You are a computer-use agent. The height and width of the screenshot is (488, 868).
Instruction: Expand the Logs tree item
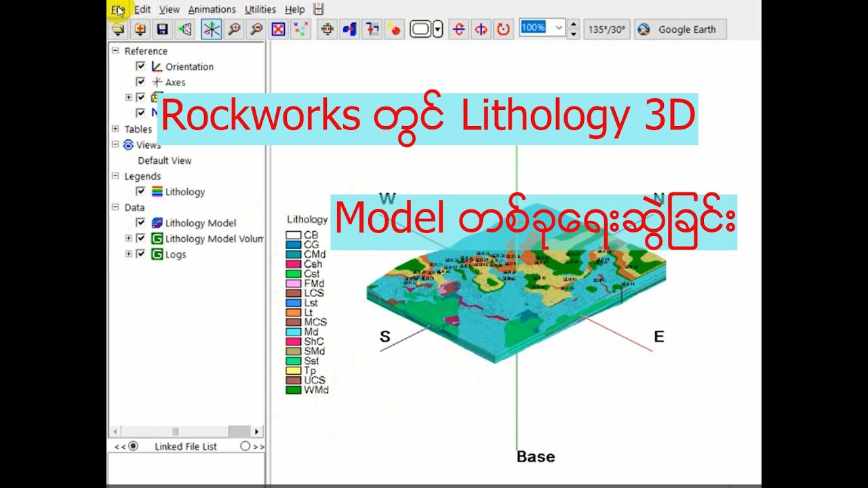pos(128,253)
